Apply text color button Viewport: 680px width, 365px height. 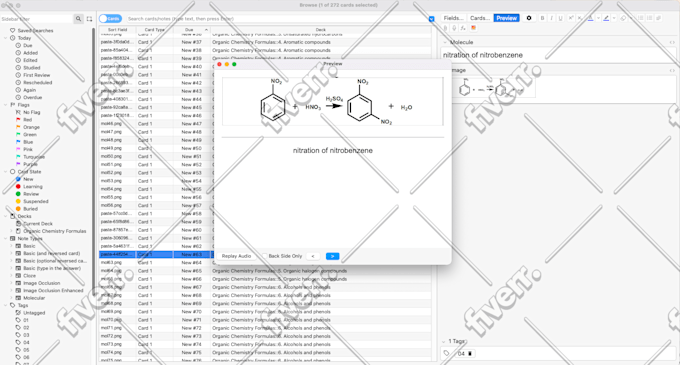click(590, 18)
